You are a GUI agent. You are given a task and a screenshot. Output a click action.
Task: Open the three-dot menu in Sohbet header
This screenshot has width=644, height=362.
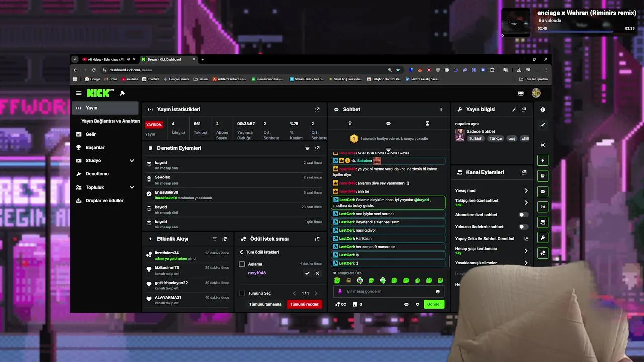coord(441,109)
